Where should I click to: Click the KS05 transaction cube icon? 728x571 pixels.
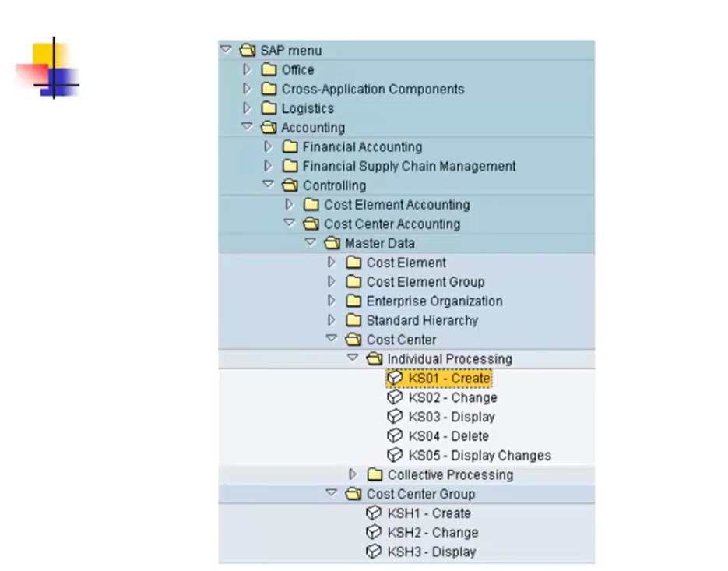(395, 455)
